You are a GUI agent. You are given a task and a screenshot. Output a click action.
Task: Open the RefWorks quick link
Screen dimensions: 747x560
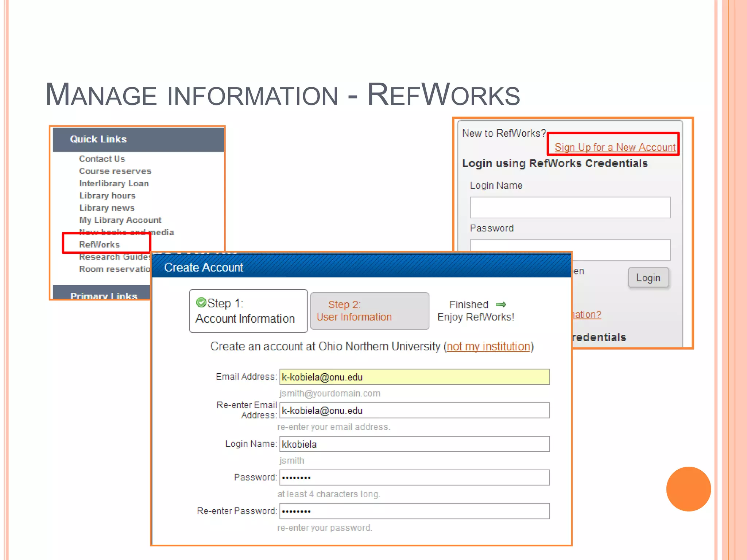click(100, 244)
